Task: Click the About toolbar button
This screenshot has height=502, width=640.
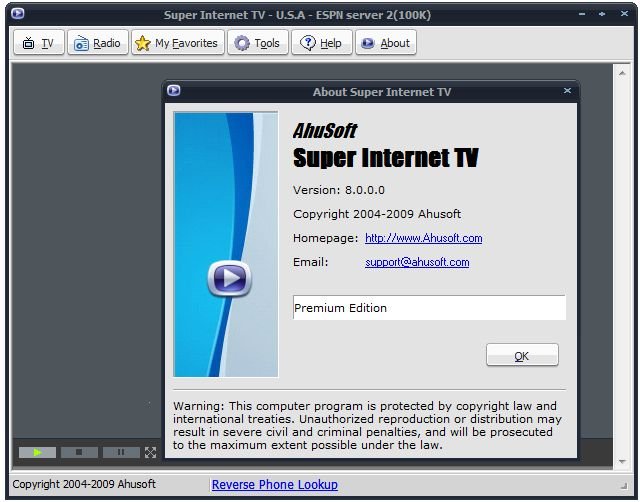Action: (385, 43)
